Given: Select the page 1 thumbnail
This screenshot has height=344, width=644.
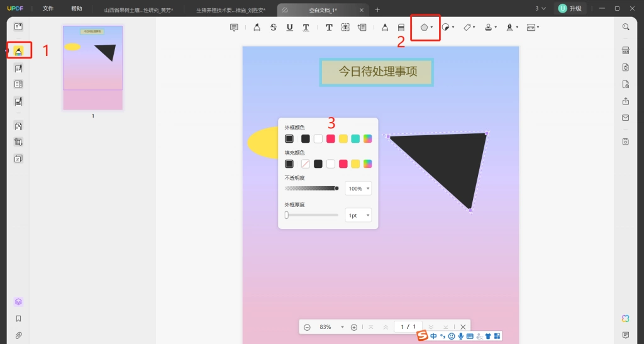Looking at the screenshot, I should pyautogui.click(x=93, y=68).
